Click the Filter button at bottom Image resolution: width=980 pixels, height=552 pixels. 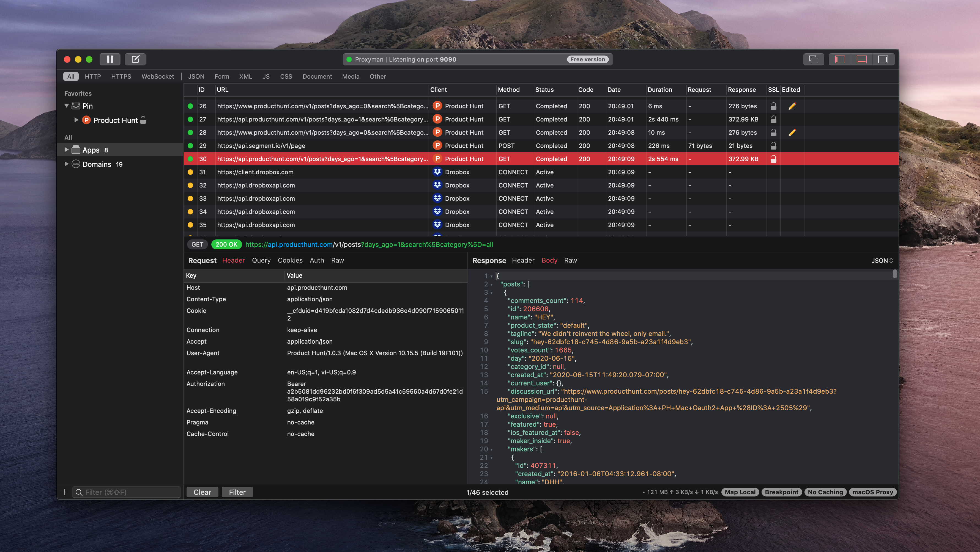tap(237, 492)
